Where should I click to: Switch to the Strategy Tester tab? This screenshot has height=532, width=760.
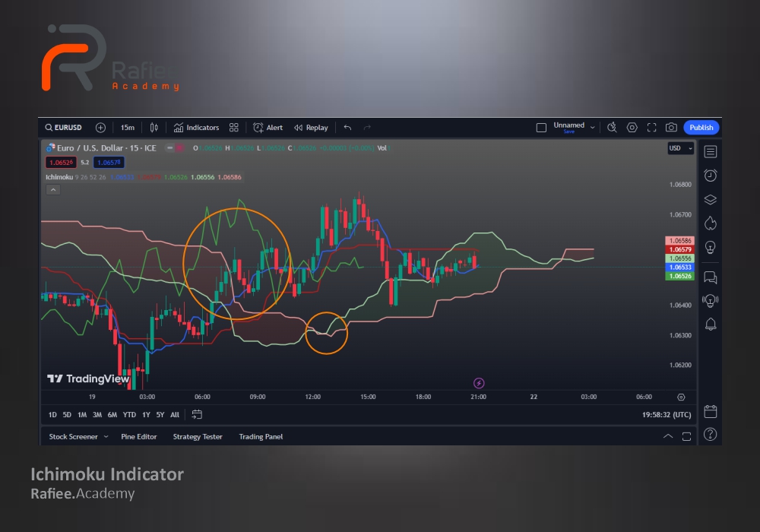coord(198,436)
